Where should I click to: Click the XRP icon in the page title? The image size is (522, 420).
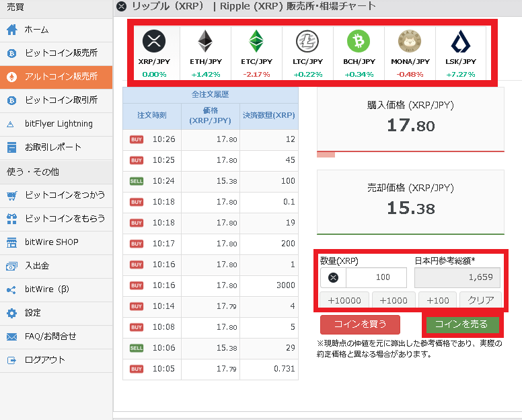[x=122, y=6]
